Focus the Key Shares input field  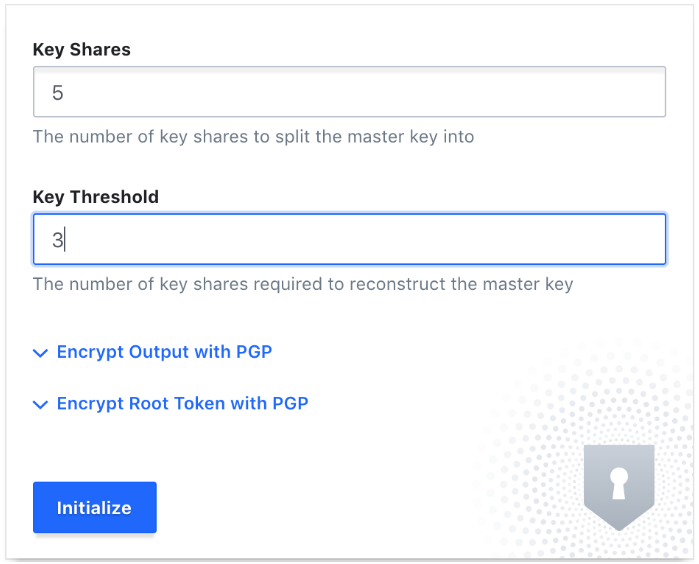pyautogui.click(x=350, y=92)
